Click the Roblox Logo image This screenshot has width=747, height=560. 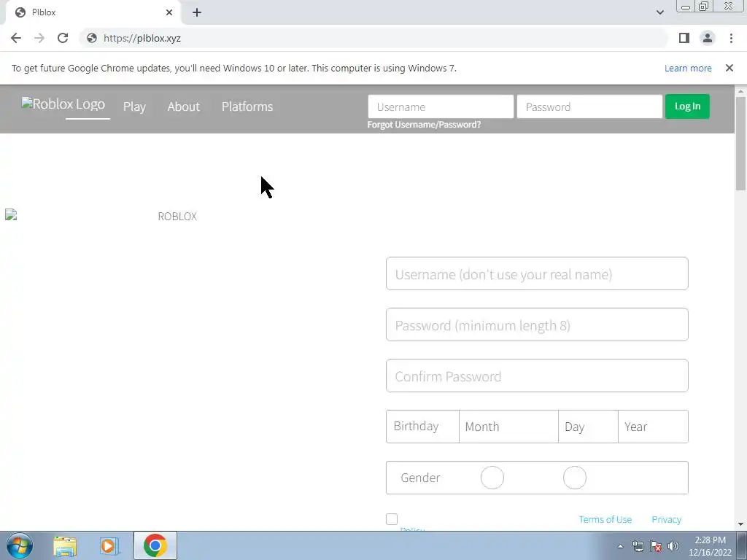(63, 104)
